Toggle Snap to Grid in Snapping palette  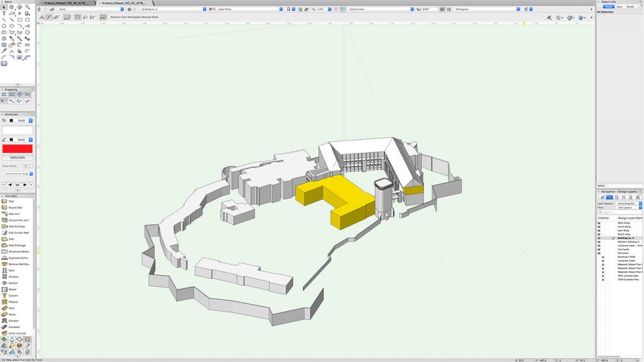coord(4,94)
